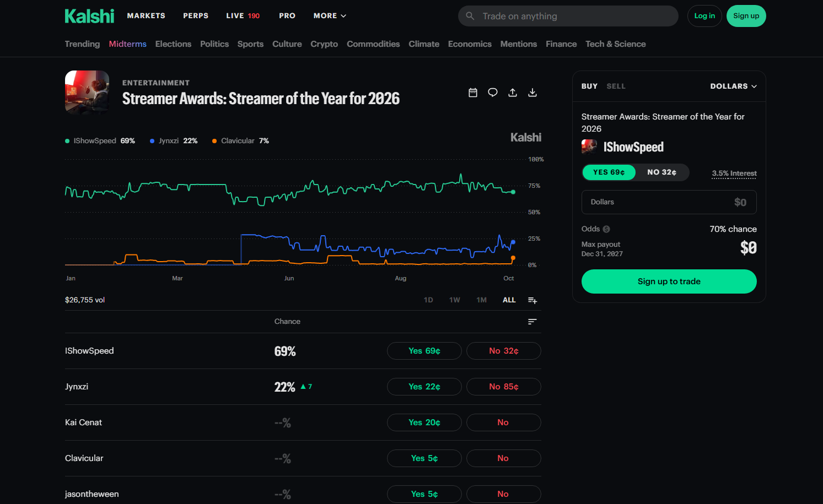Set chart range to ALL
This screenshot has height=504, width=823.
[x=509, y=300]
